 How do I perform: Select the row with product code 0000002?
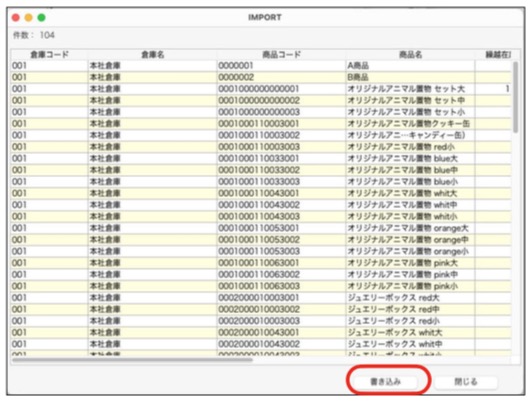point(261,77)
